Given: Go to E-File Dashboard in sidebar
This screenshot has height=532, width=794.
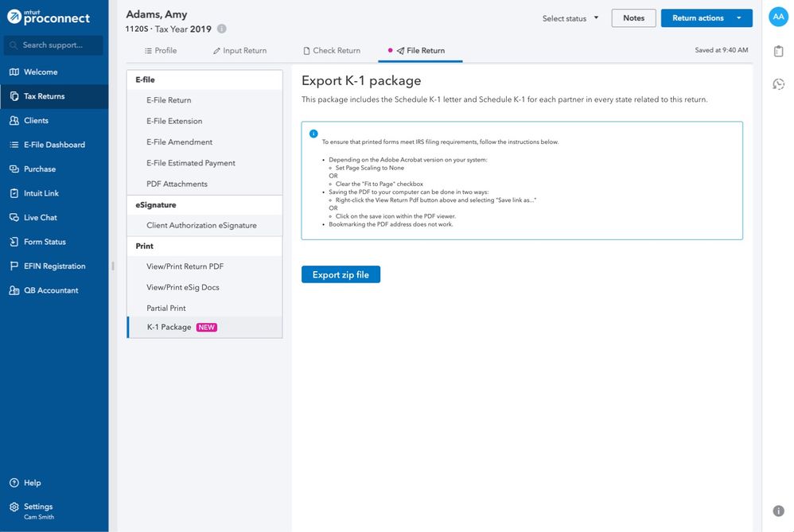Looking at the screenshot, I should (53, 145).
